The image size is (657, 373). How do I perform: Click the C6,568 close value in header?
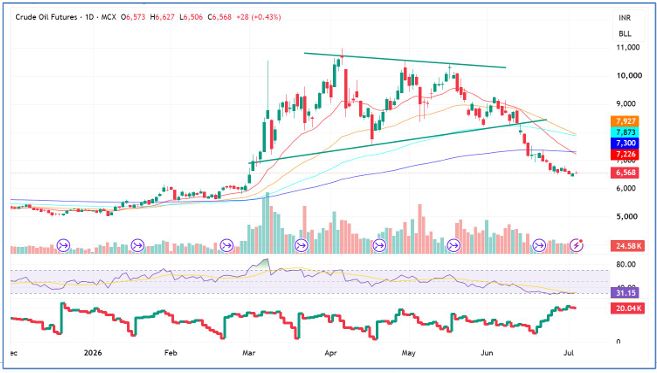(x=220, y=17)
